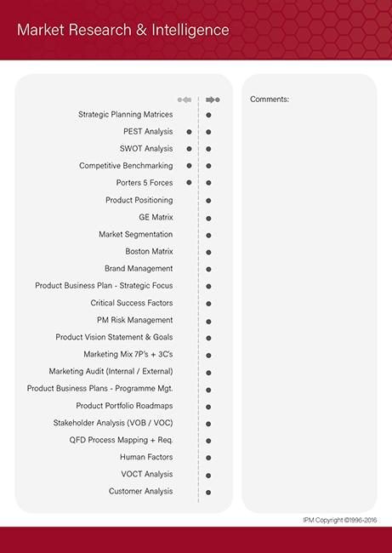Click the dot next to Human Factors

(x=208, y=458)
